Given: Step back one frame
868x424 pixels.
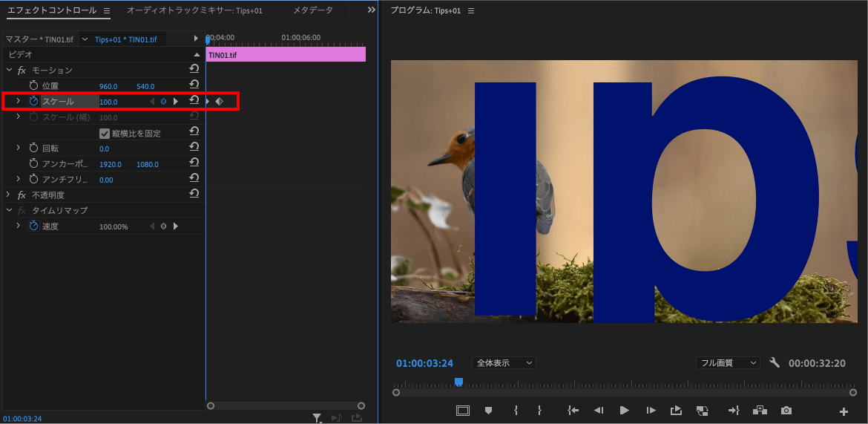Looking at the screenshot, I should point(599,411).
